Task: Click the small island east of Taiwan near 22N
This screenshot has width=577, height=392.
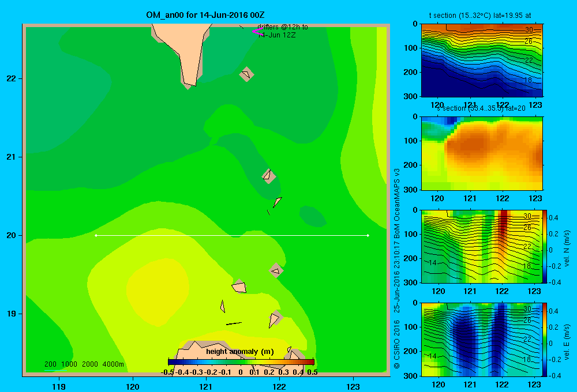Action: 246,74
